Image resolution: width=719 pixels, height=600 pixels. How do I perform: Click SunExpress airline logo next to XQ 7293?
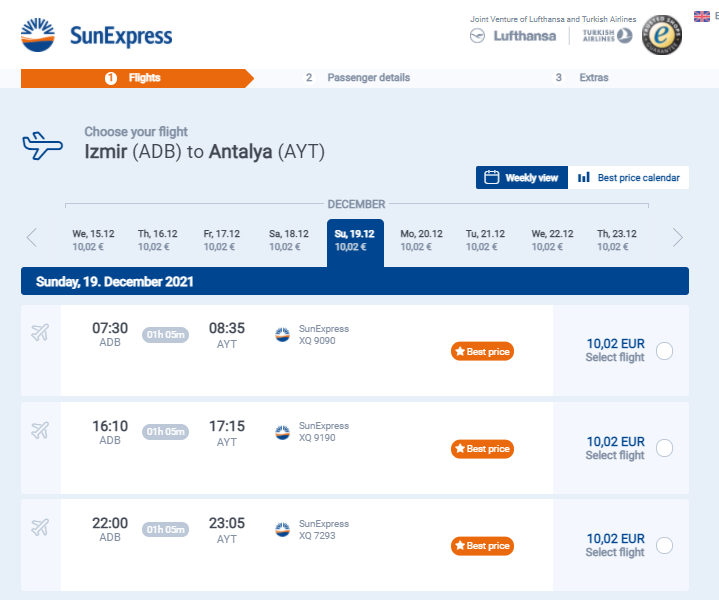pos(282,529)
